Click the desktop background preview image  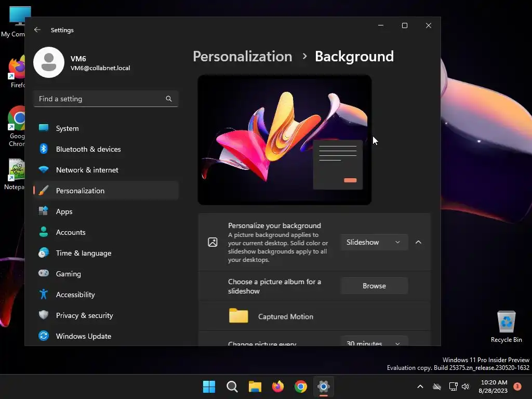coord(284,140)
